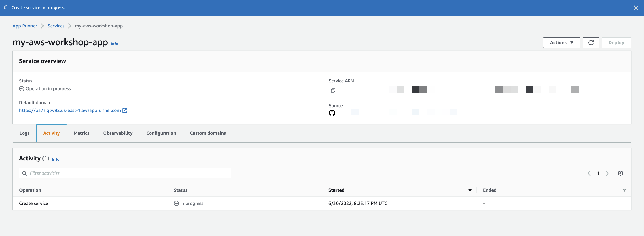The height and width of the screenshot is (236, 644).
Task: Click the Service overview heading
Action: (42, 61)
